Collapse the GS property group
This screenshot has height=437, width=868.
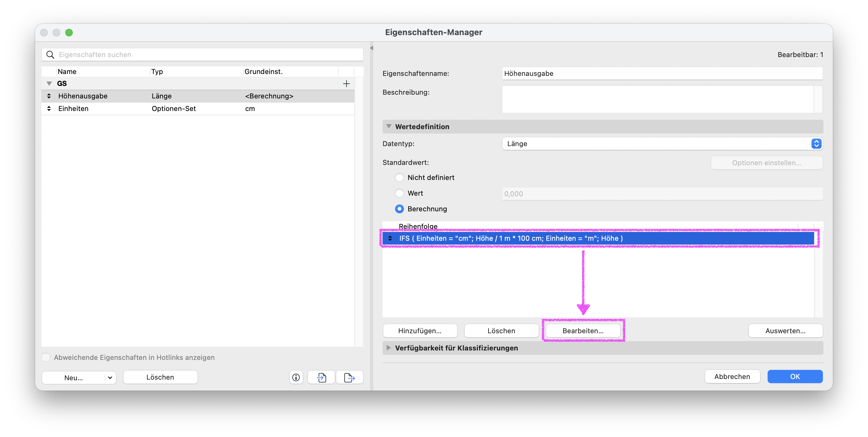tap(49, 84)
